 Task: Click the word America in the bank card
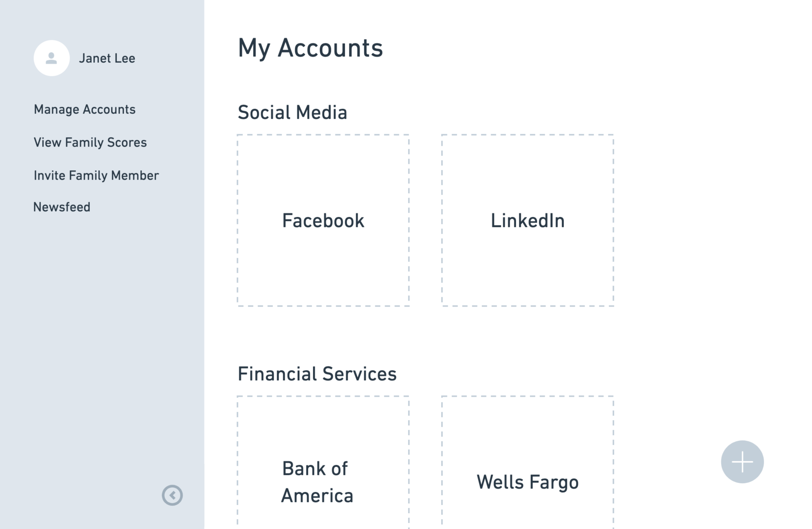[317, 496]
